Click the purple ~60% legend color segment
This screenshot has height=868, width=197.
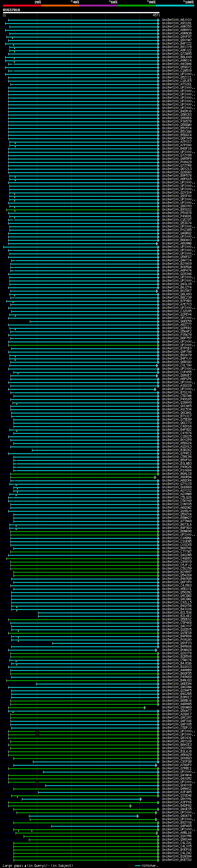coord(98,6)
